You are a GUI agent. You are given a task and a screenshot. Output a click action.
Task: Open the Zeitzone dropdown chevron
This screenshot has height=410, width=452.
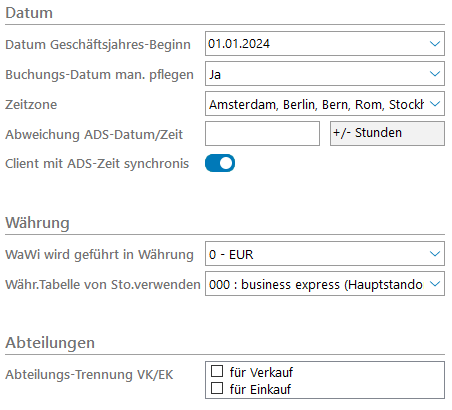click(x=435, y=104)
